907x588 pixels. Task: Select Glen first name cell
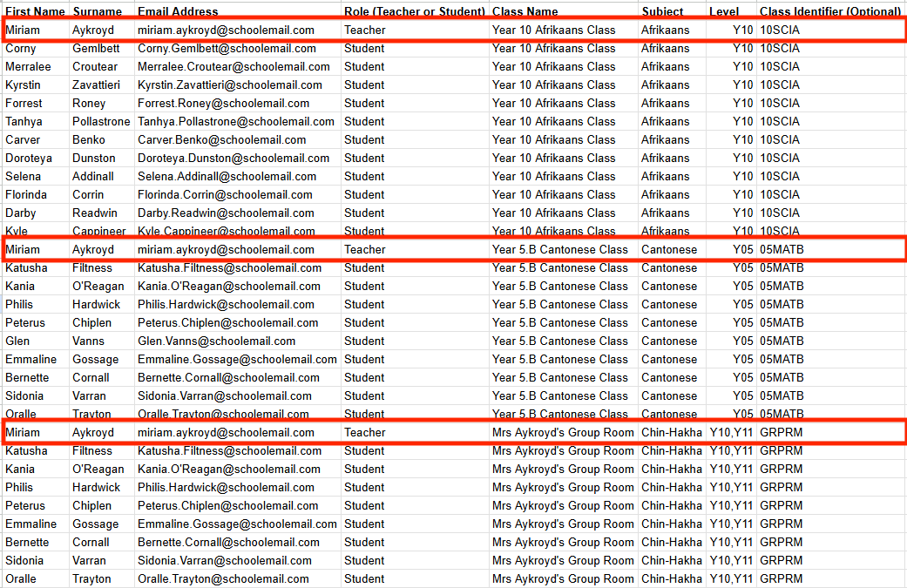tap(35, 341)
